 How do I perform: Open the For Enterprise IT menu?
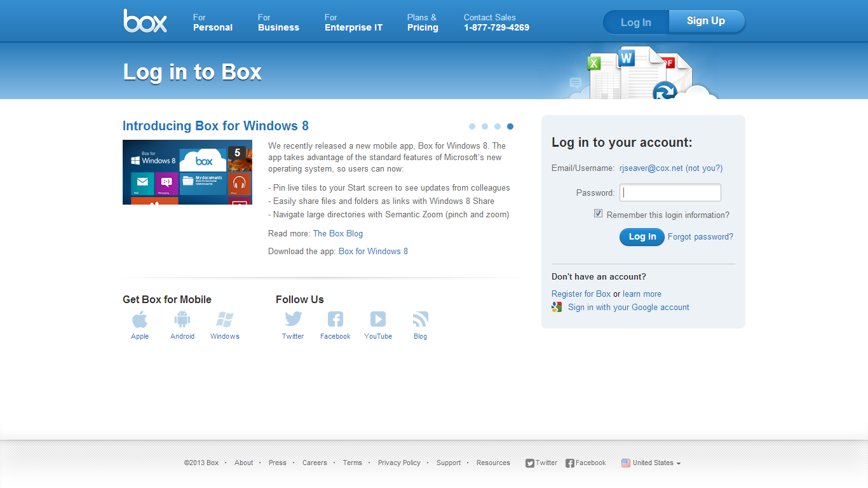353,22
